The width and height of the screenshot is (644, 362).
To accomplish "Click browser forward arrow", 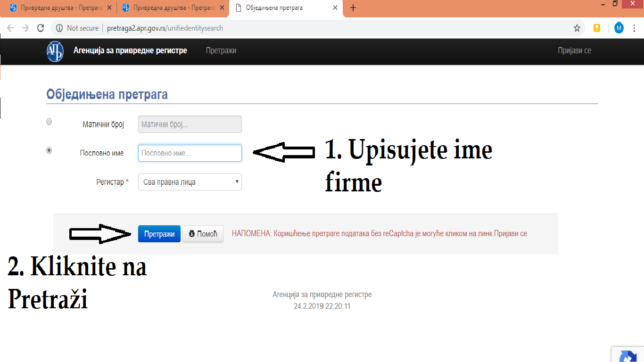I will [x=25, y=28].
